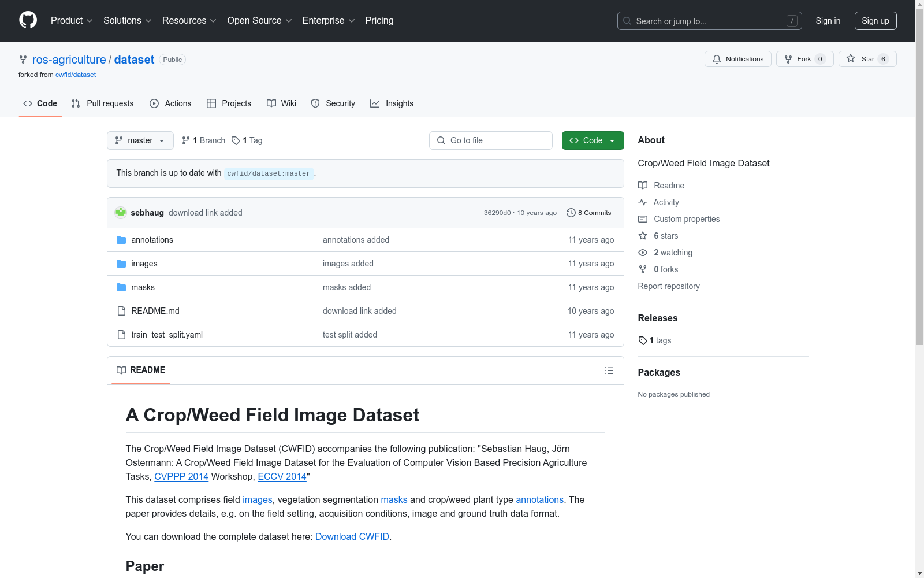Screen dimensions: 924x578
Task: Open the ros-agriculture owner link
Action: tap(69, 60)
